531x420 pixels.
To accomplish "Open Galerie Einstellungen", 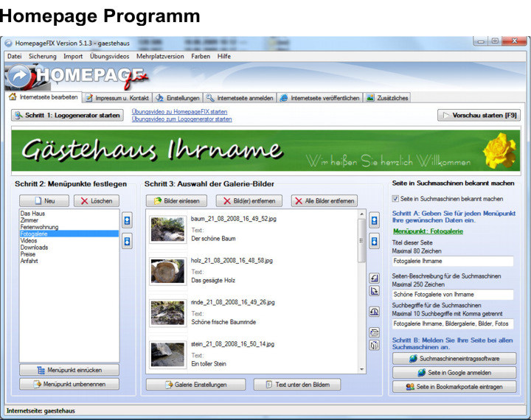I will coord(195,385).
